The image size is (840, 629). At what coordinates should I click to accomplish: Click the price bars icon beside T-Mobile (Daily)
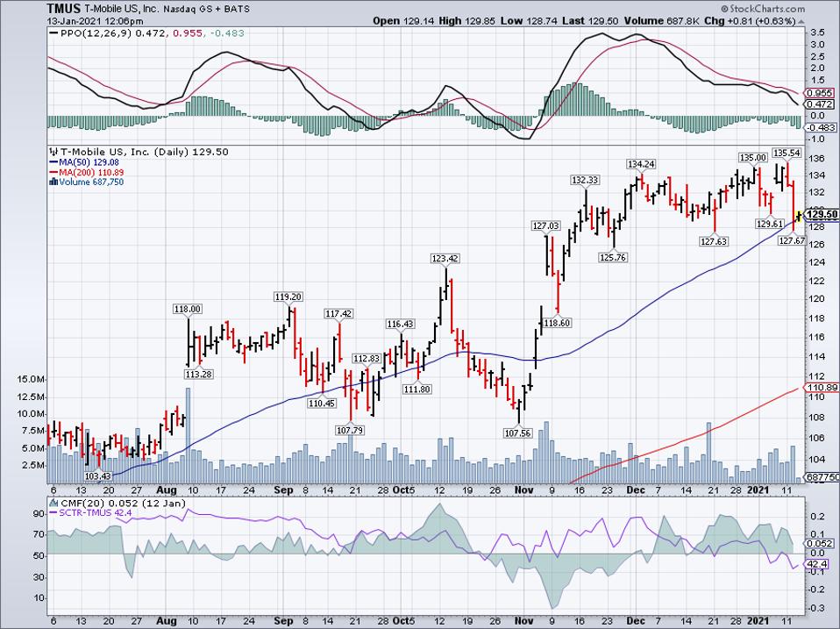[53, 152]
